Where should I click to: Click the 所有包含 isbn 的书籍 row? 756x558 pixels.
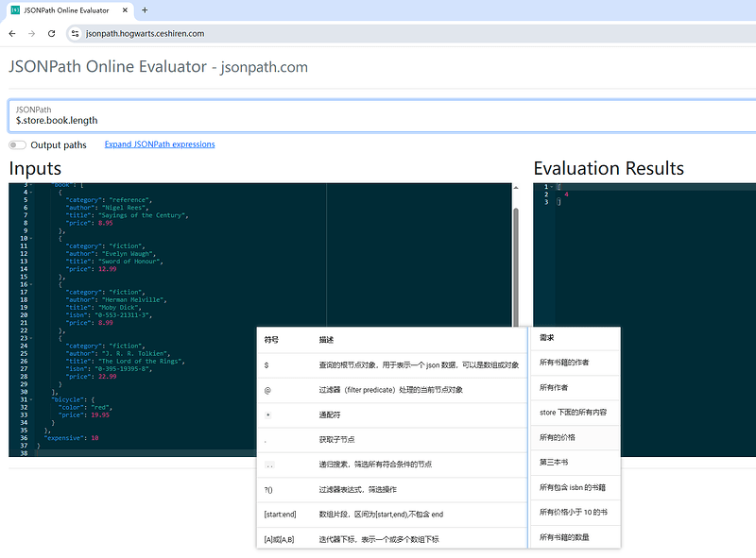pos(575,487)
